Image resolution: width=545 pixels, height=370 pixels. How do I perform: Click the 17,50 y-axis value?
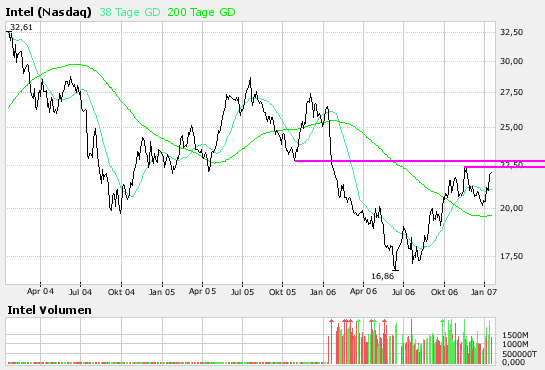coord(511,256)
